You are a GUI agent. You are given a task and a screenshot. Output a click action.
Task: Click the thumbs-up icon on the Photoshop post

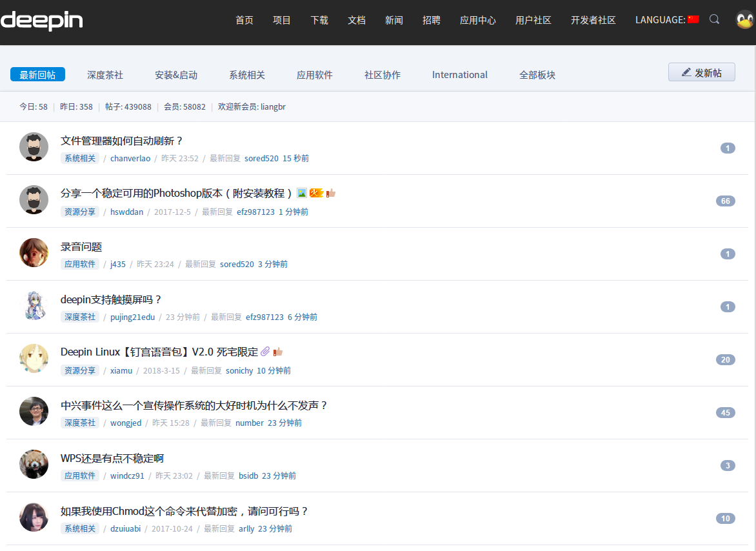pyautogui.click(x=331, y=194)
